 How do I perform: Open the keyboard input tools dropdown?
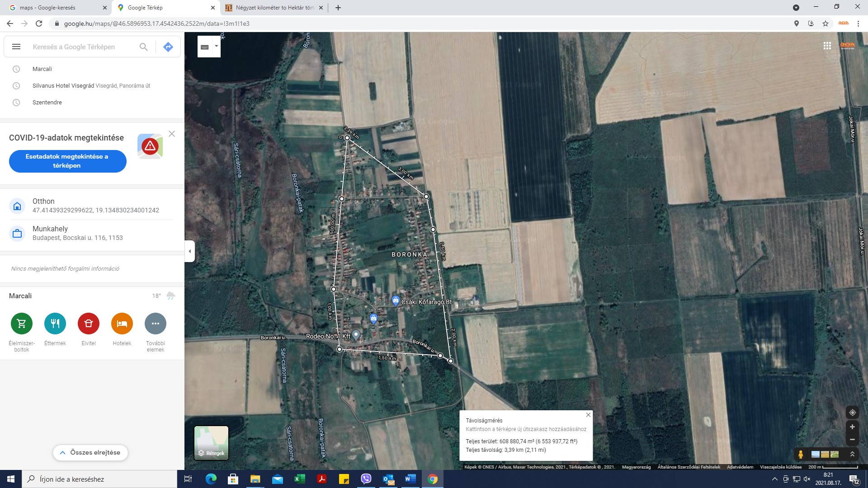(x=217, y=46)
